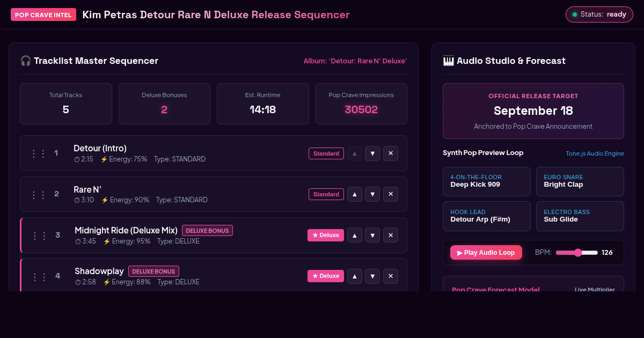Screen dimensions: 644x338
Task: Click the disabled up arrow for Detour (Intro)
Action: click(354, 153)
